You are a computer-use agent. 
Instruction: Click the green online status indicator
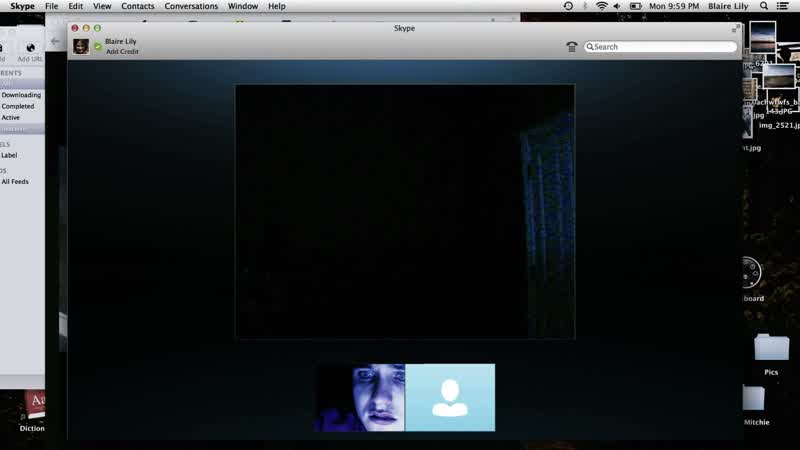pos(97,46)
